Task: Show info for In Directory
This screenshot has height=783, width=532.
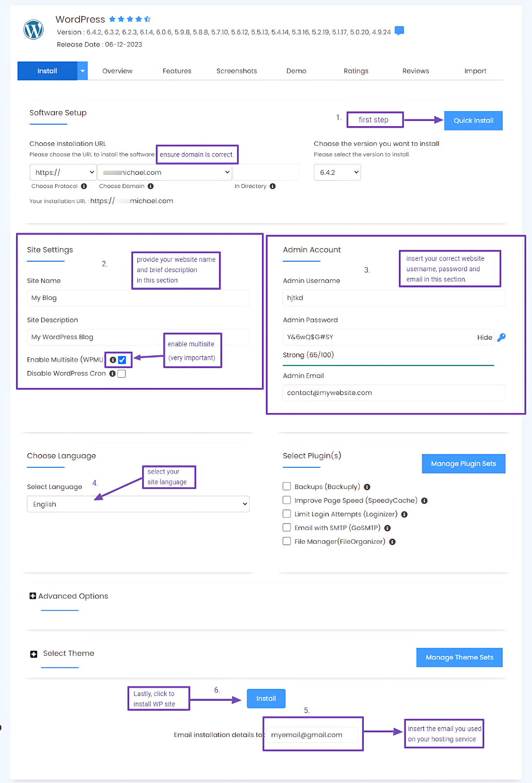Action: 273,186
